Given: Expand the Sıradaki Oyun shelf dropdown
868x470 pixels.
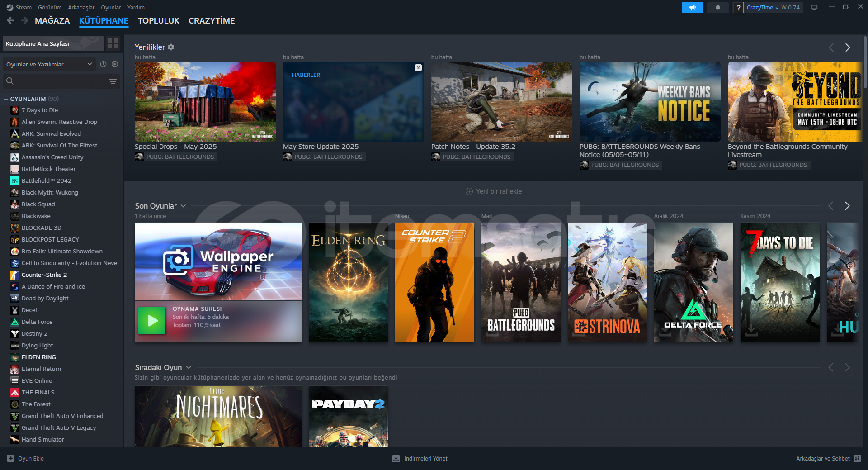Looking at the screenshot, I should click(x=189, y=367).
